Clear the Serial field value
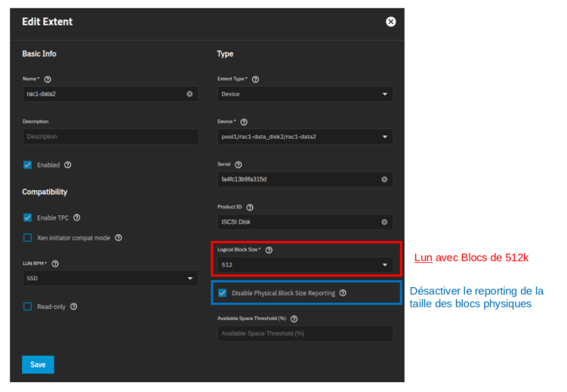The height and width of the screenshot is (392, 567). click(x=384, y=179)
